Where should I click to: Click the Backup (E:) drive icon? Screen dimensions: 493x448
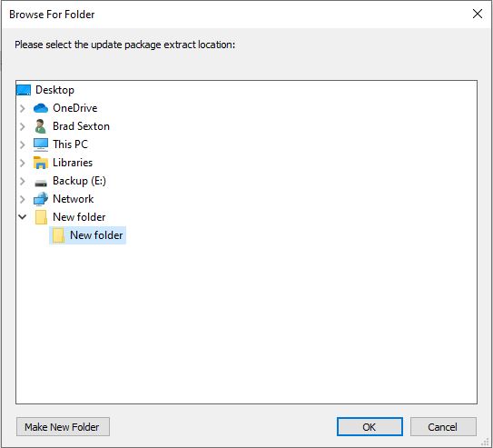pos(41,183)
